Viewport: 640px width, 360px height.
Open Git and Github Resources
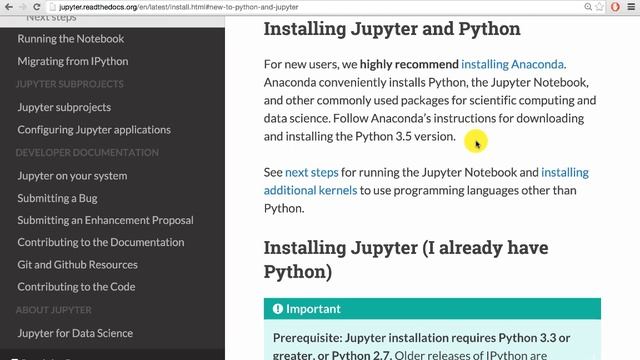point(78,265)
